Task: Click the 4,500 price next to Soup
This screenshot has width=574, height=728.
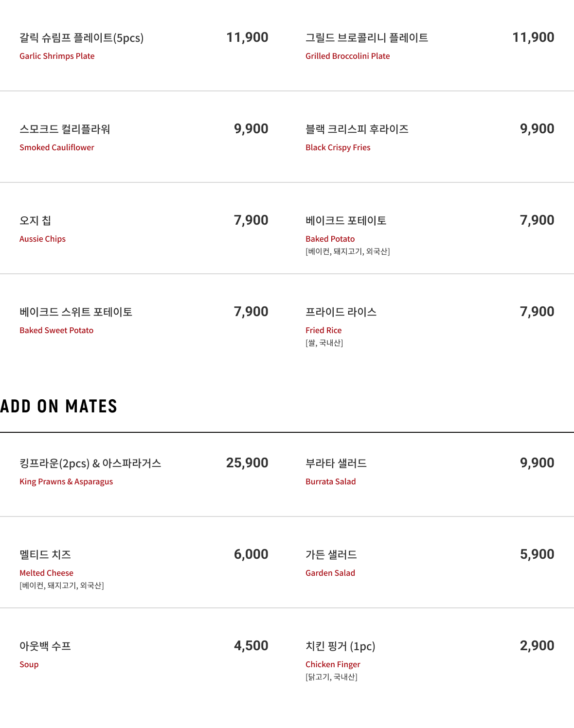Action: pyautogui.click(x=251, y=645)
